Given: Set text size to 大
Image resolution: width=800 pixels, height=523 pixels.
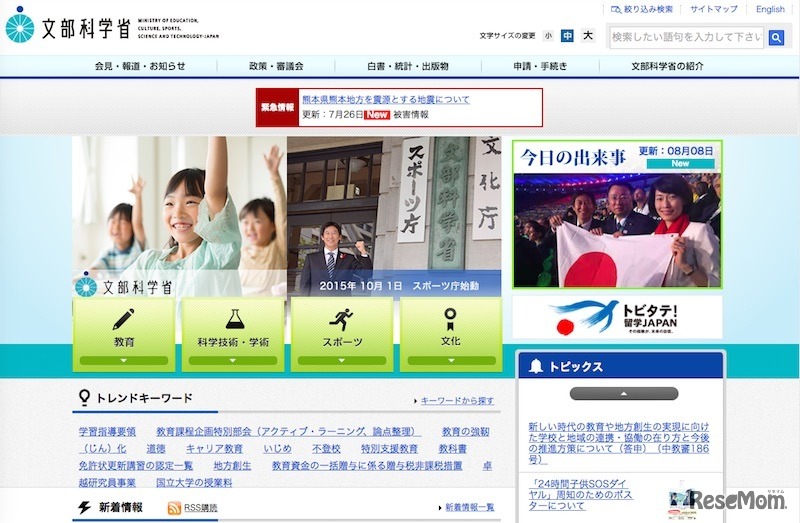Looking at the screenshot, I should (x=588, y=35).
